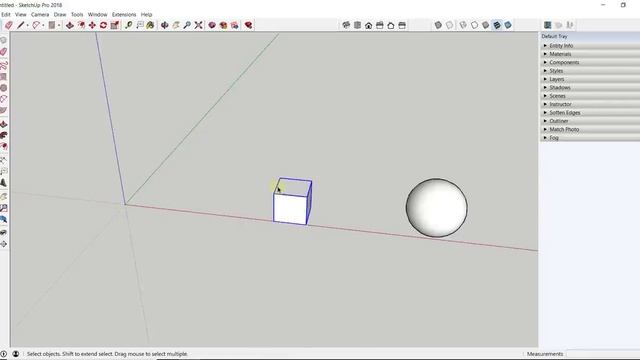Image resolution: width=640 pixels, height=360 pixels.
Task: Open the Line tool dropdown arrow
Action: [27, 25]
